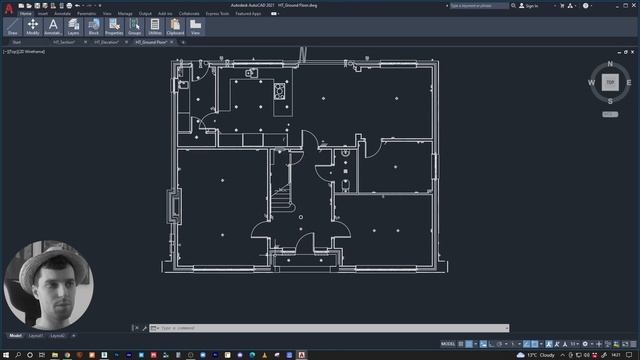Click viewport label Top 2D Wireframe
Viewport: 640px width, 360px height.
tap(24, 52)
